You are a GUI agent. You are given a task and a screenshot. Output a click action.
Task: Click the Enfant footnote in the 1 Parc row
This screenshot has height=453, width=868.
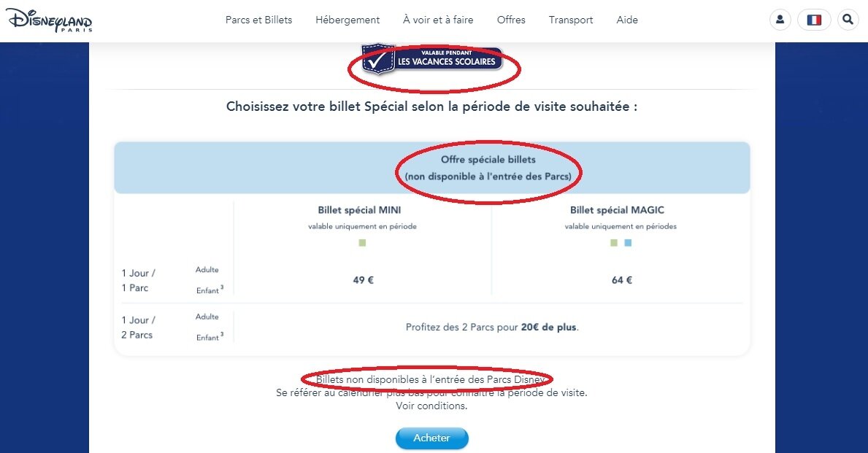tap(210, 290)
